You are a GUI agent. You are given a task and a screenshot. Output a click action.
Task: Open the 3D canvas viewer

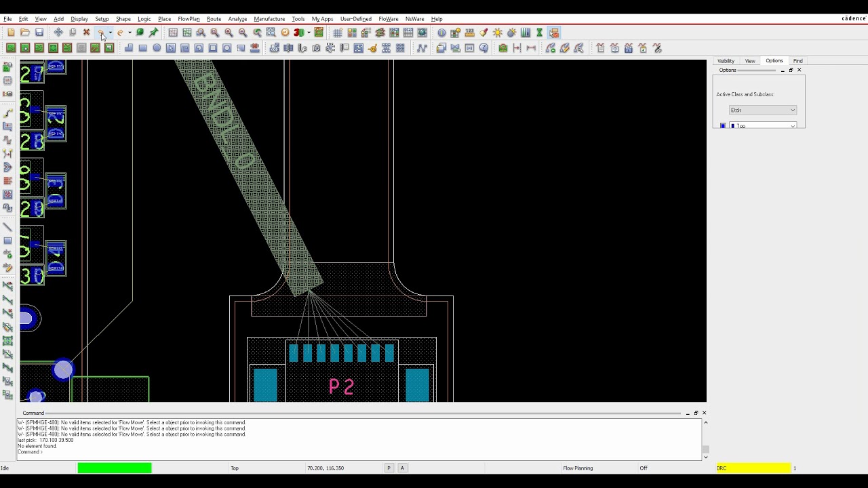(x=298, y=33)
